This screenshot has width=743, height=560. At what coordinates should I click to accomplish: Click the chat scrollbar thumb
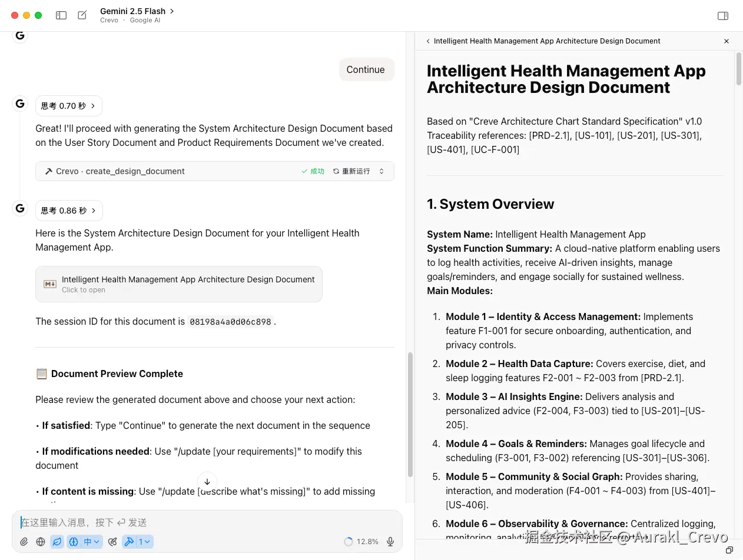pyautogui.click(x=410, y=414)
